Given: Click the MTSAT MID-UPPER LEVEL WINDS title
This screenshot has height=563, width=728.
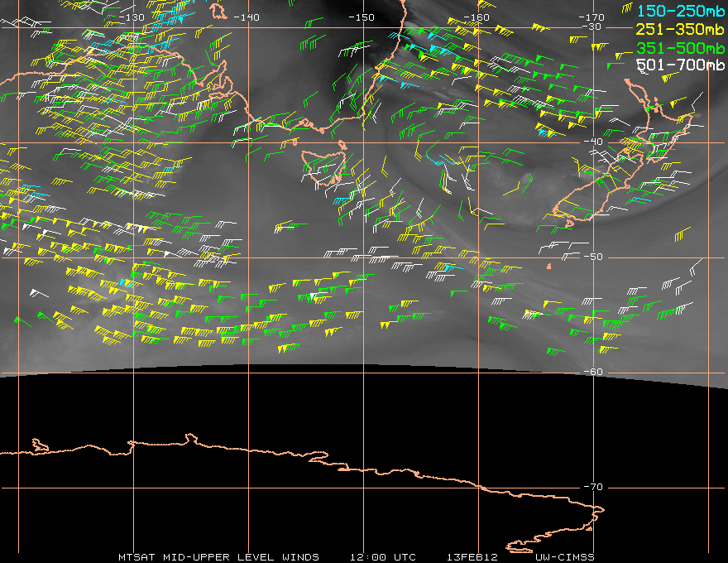Looking at the screenshot, I should pos(218,557).
